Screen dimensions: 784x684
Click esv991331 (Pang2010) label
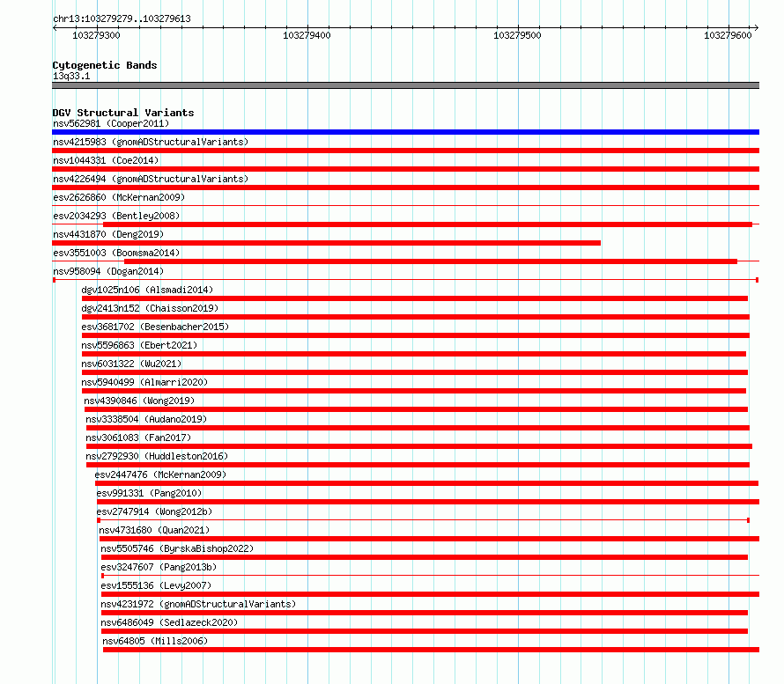tap(149, 493)
